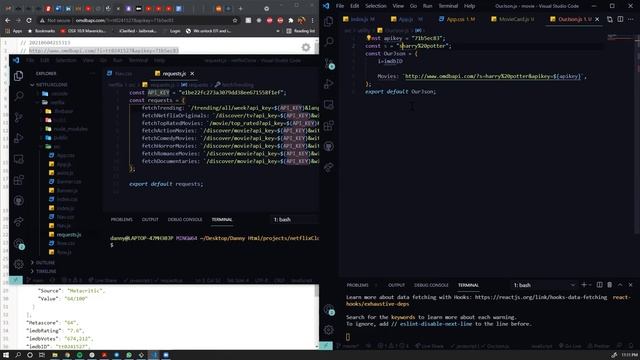Reload the omdbapi page in Chrome
This screenshot has width=640, height=360.
[x=29, y=20]
